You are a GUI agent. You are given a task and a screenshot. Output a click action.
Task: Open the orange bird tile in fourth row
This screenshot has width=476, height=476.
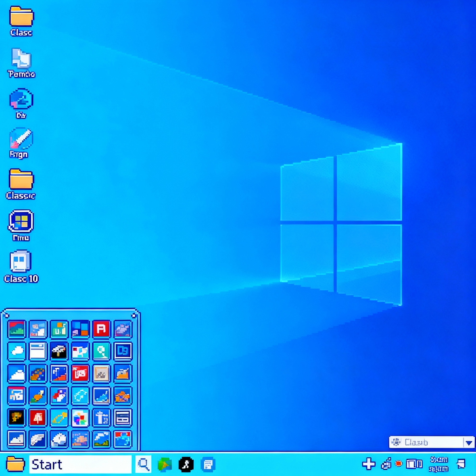(38, 395)
